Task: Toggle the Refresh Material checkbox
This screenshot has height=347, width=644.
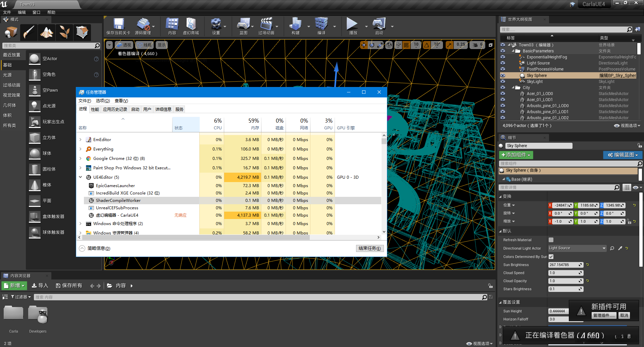Action: pyautogui.click(x=551, y=240)
